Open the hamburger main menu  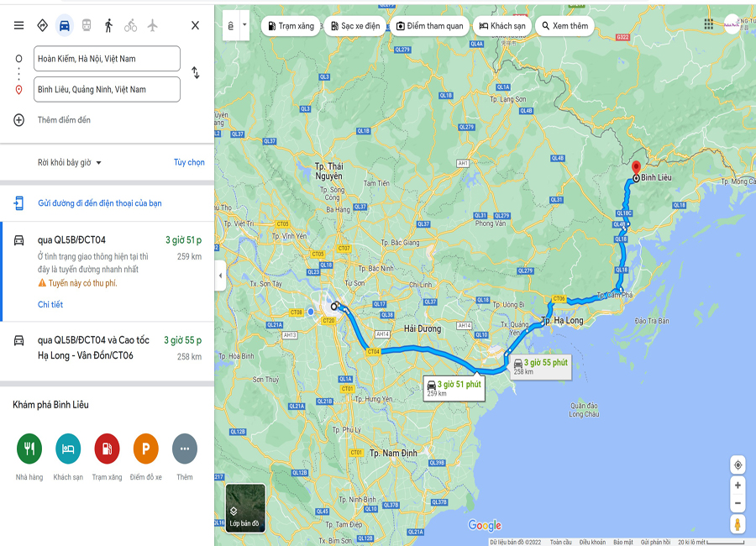click(x=18, y=25)
